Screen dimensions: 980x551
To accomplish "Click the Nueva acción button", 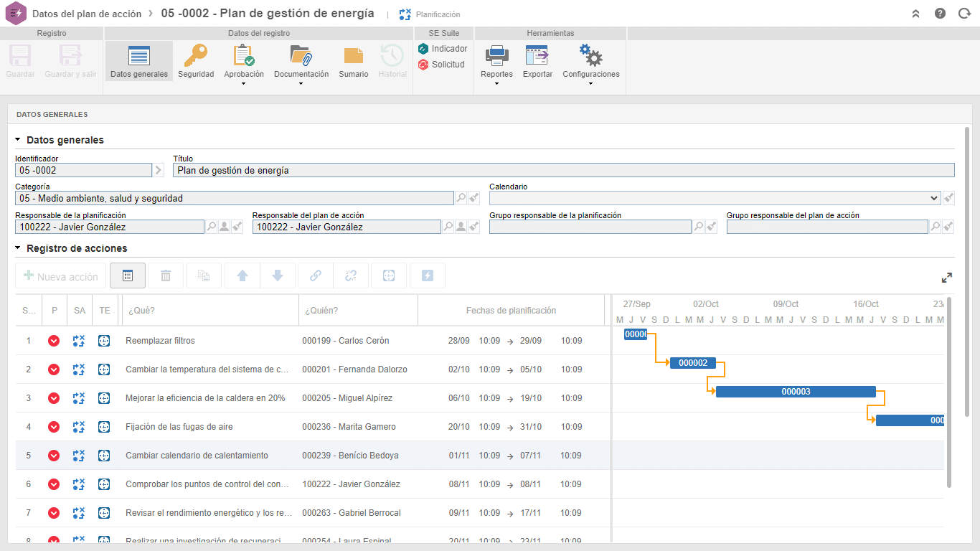I will click(x=61, y=276).
